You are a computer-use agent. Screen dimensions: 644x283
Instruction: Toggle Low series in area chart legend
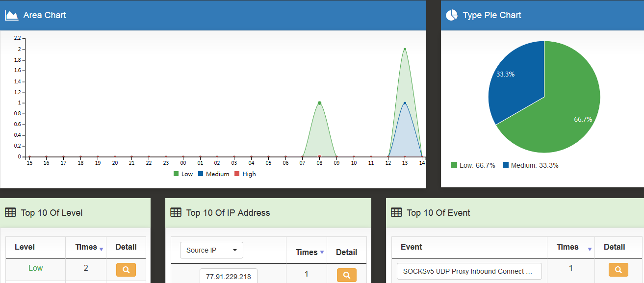(x=183, y=174)
